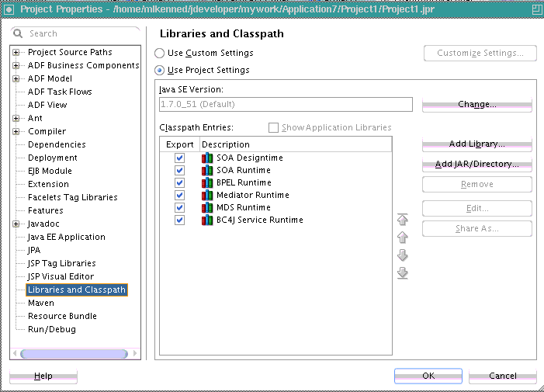Expand ADF Business Components node
544x392 pixels.
click(x=16, y=65)
